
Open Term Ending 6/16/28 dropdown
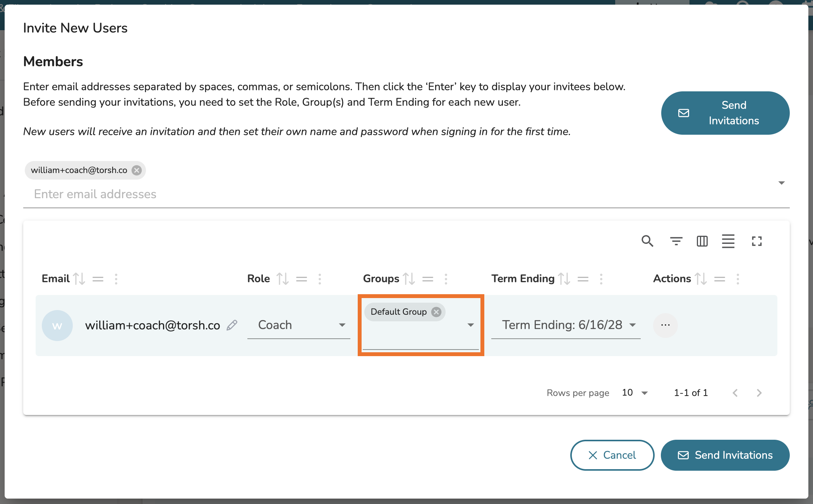(566, 325)
